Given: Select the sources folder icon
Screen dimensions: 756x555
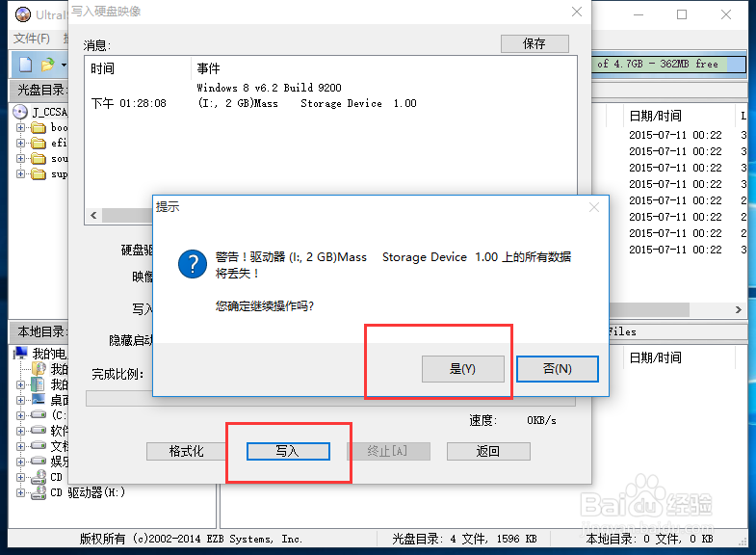Looking at the screenshot, I should [39, 159].
